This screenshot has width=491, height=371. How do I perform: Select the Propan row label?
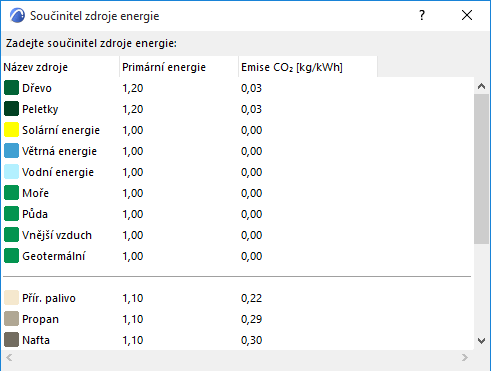(40, 319)
